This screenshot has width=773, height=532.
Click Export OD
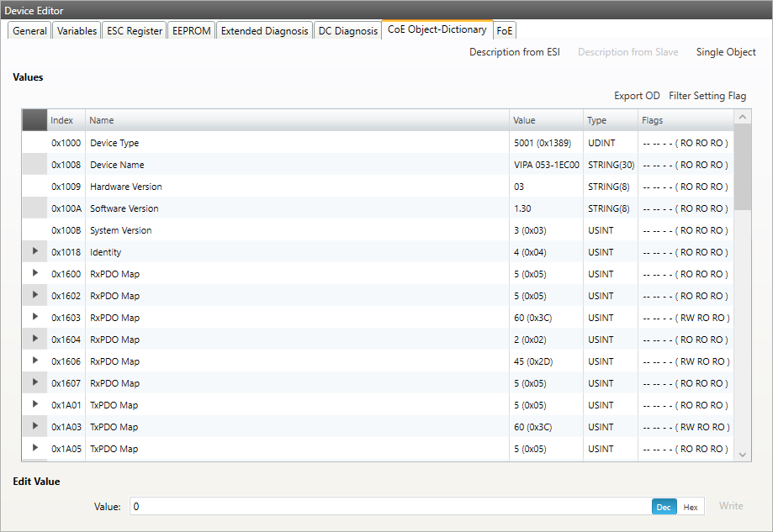coord(637,96)
